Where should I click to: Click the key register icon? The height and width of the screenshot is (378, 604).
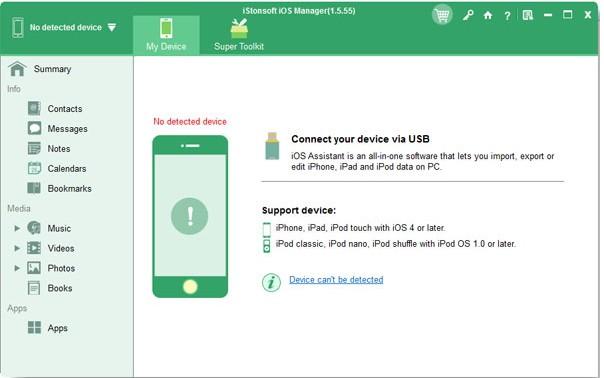click(468, 15)
